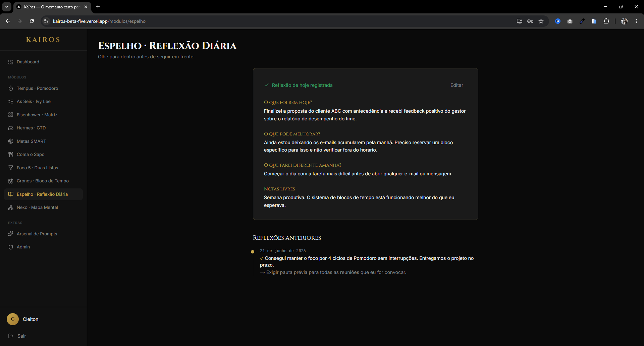Open the browser extensions puzzle menu
The width and height of the screenshot is (644, 346).
click(606, 21)
